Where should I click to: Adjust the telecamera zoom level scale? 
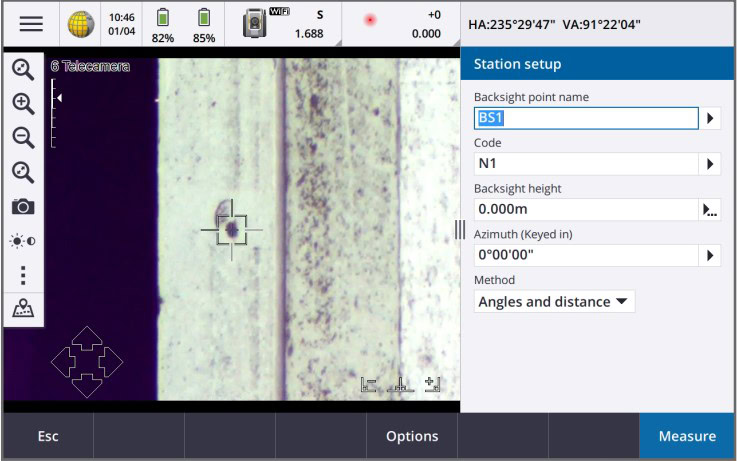[56, 114]
